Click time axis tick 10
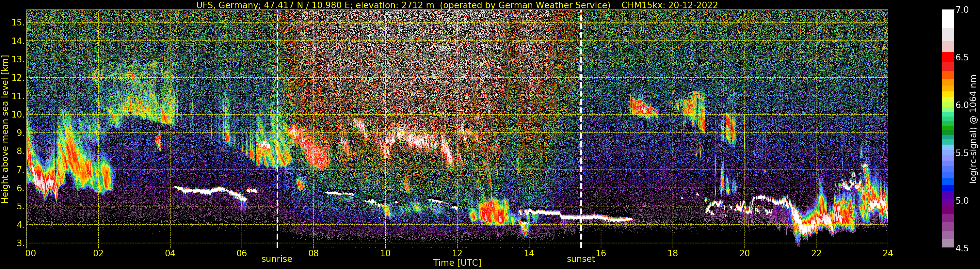This screenshot has height=269, width=980. (385, 253)
